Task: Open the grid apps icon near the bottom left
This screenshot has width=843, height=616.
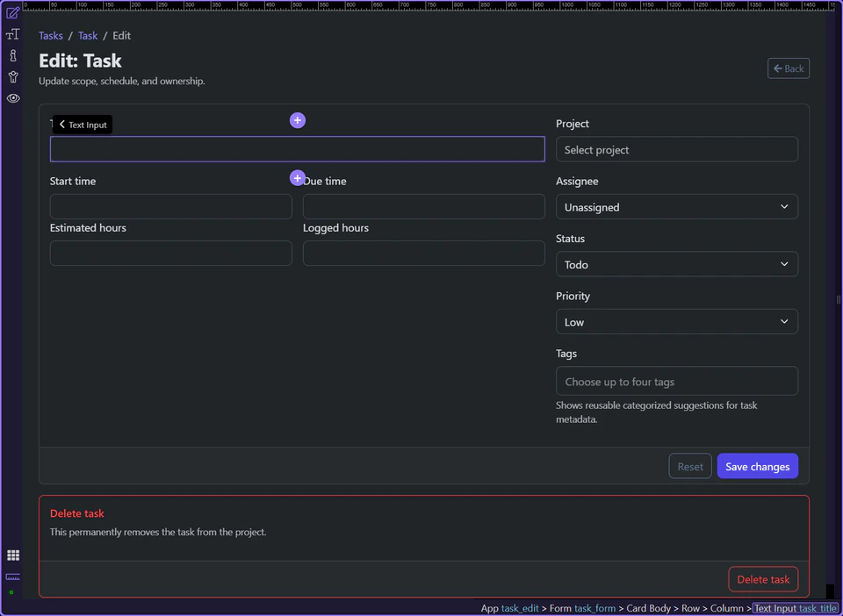Action: tap(12, 555)
